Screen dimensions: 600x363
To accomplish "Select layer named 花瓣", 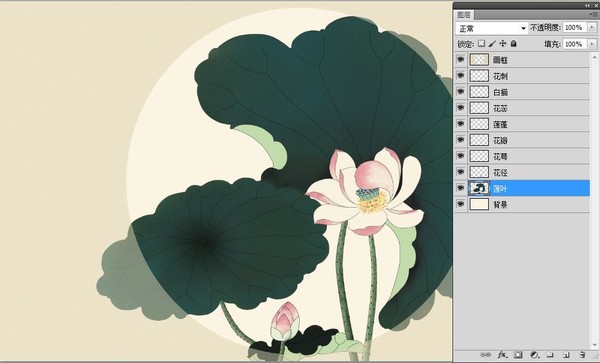I will coord(500,140).
